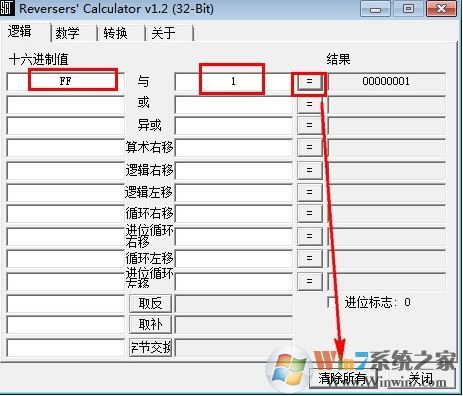Click equals button for 进位循环左移
The height and width of the screenshot is (396, 463).
[x=310, y=281]
